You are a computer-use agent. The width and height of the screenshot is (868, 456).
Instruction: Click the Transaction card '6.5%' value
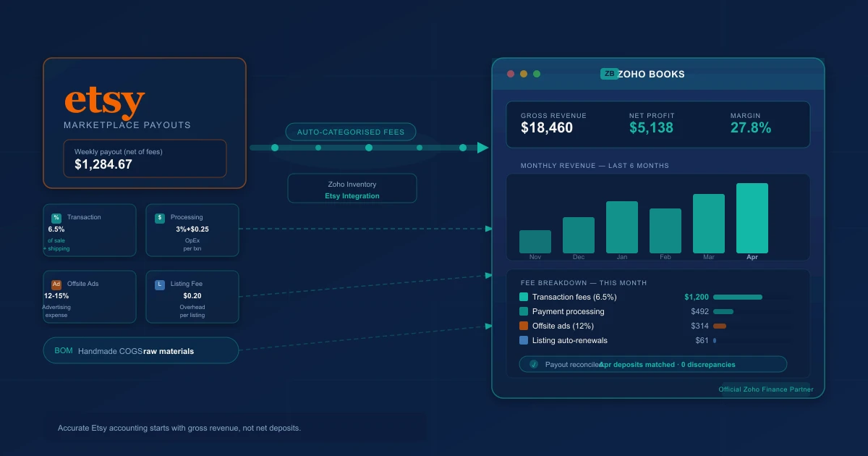pyautogui.click(x=56, y=229)
